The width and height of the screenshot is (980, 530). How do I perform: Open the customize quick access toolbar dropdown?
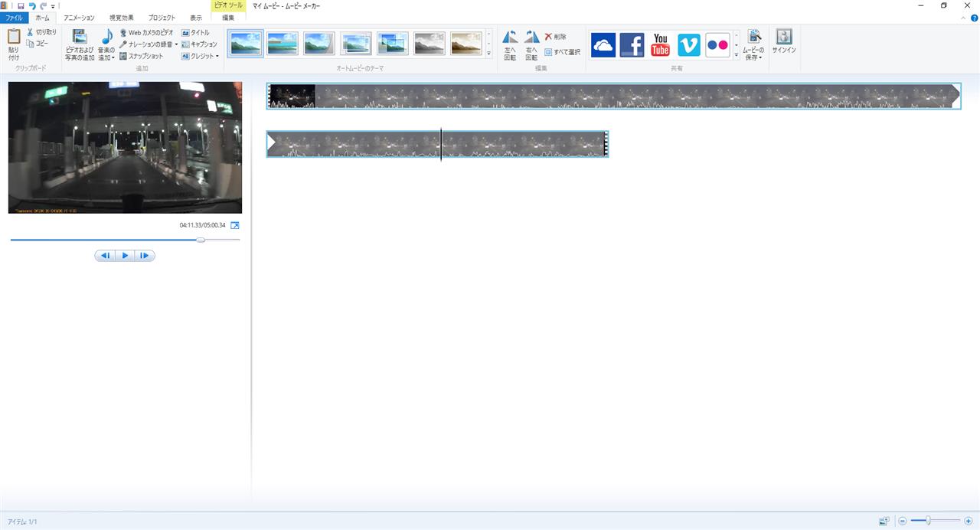(x=53, y=5)
